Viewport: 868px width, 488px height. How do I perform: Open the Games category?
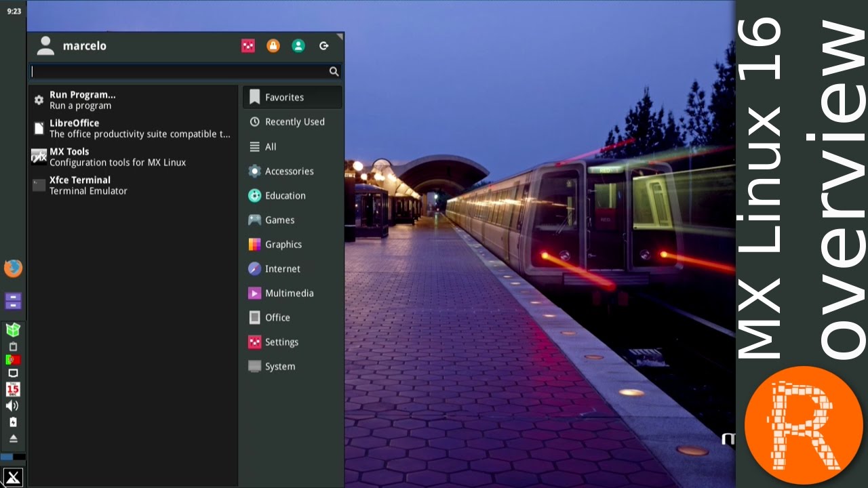[292, 220]
